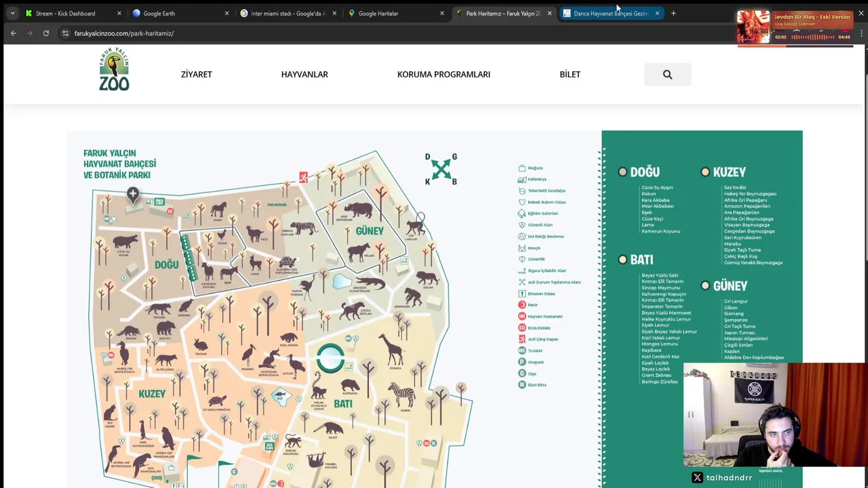Click the Güvenlik legend icon
The width and height of the screenshot is (868, 488).
pos(522,259)
